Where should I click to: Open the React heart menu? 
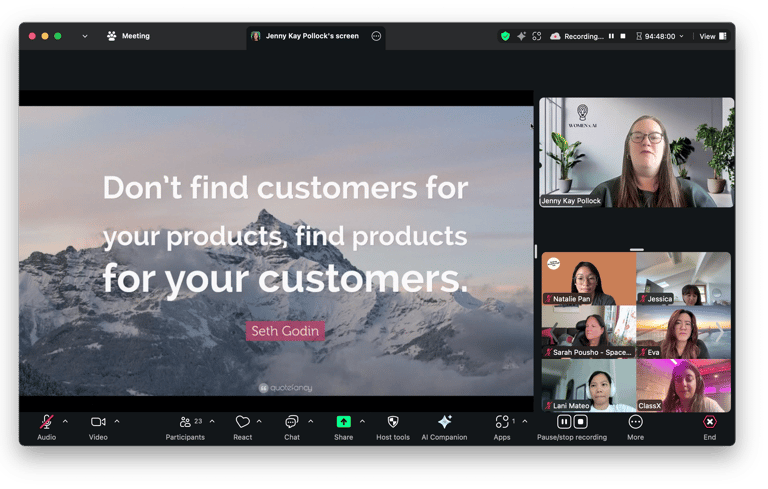click(242, 428)
